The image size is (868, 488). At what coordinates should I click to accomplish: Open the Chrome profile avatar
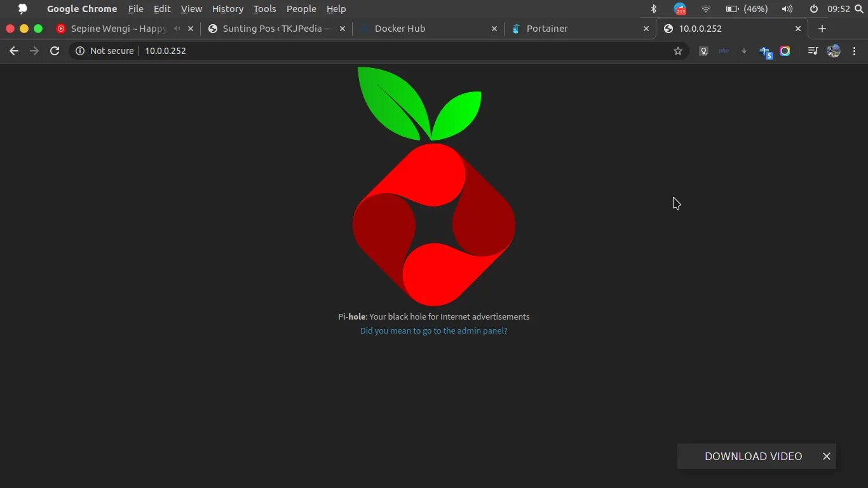(834, 51)
